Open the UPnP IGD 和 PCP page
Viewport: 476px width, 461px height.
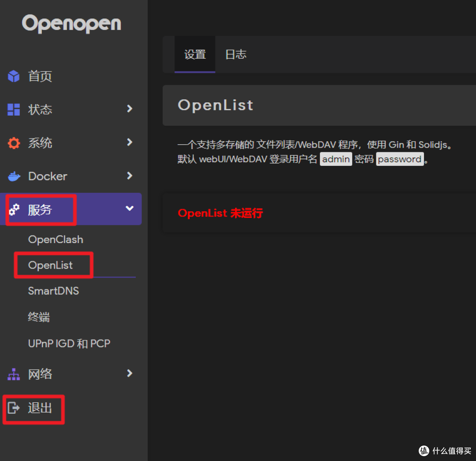tap(69, 343)
